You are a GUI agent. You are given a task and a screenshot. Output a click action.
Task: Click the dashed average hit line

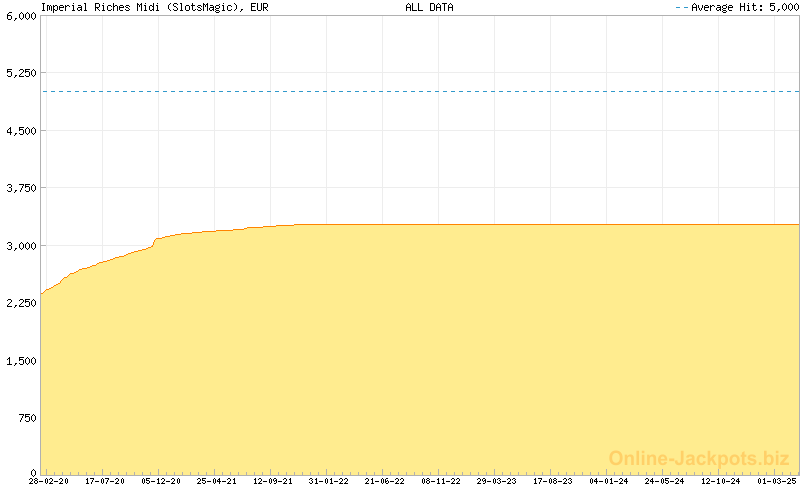pos(420,91)
